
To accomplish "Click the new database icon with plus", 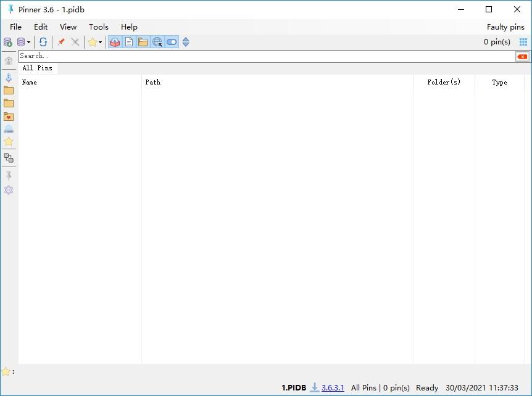I will [8, 42].
